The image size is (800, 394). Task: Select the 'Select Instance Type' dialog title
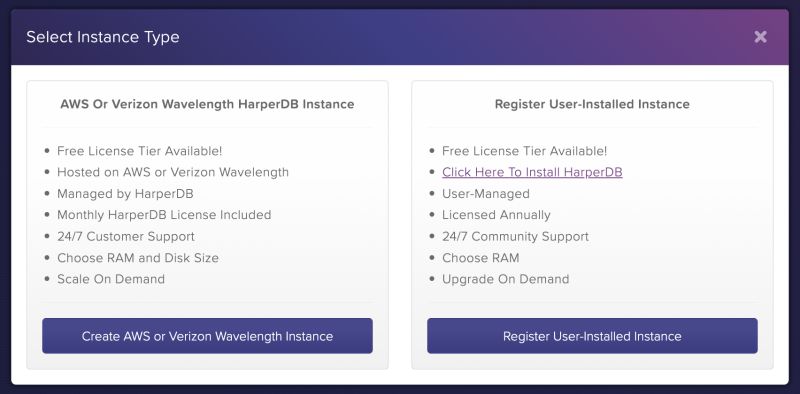103,37
